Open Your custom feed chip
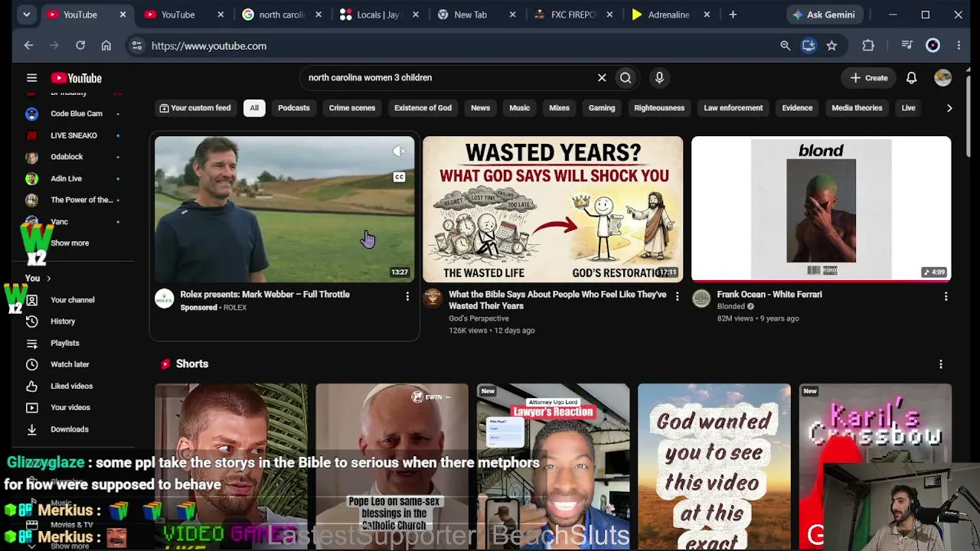The image size is (980, 551). 194,108
